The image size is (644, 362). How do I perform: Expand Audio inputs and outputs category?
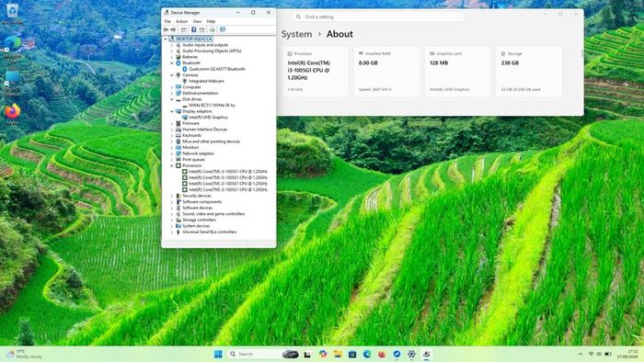[x=172, y=45]
